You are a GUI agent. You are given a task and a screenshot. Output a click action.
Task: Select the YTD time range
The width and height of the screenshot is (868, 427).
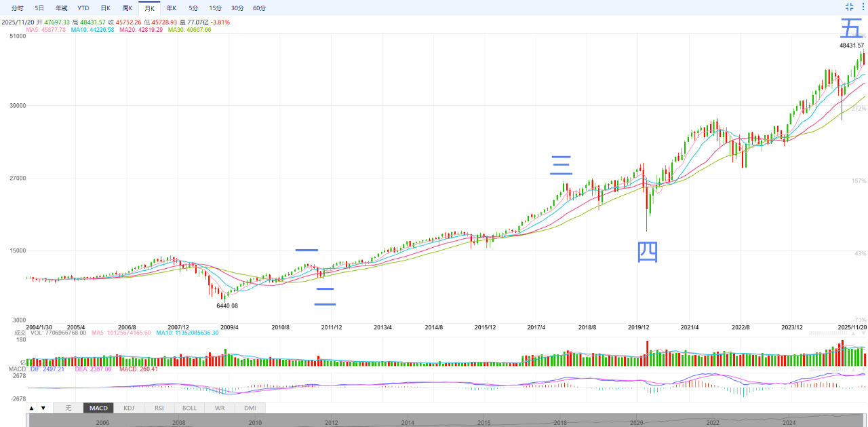[x=83, y=8]
